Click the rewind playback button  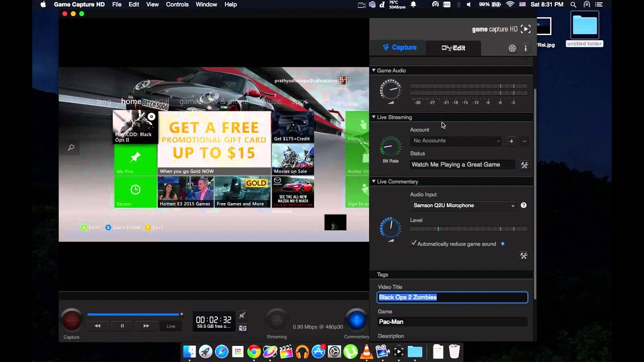point(98,326)
